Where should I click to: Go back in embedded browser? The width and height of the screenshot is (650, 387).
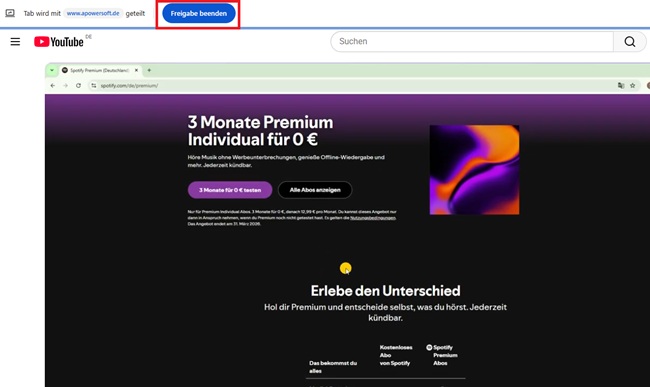(53, 85)
